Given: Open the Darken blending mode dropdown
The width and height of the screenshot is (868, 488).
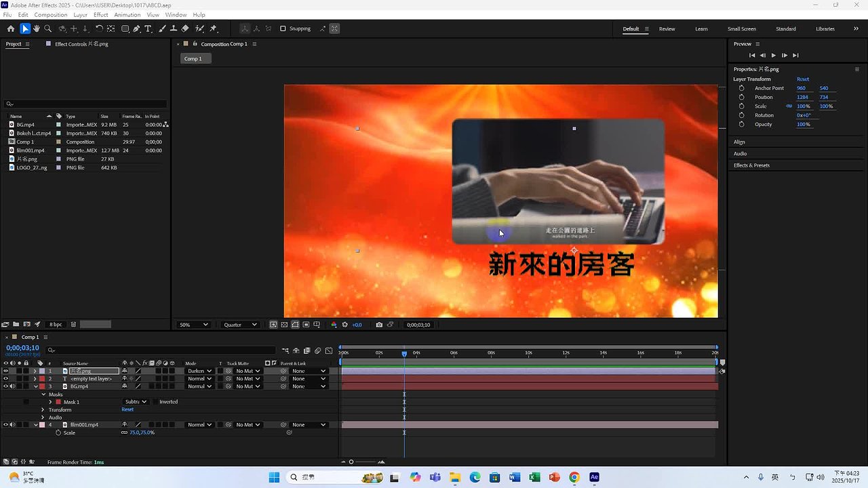Looking at the screenshot, I should (199, 371).
